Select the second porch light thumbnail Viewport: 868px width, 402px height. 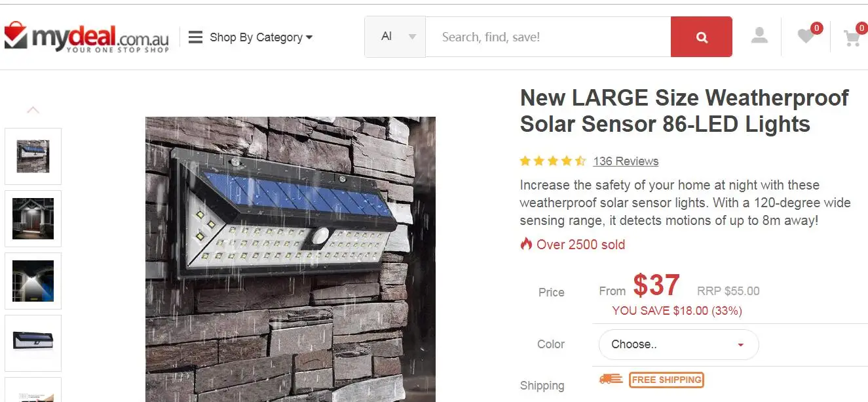click(x=33, y=218)
